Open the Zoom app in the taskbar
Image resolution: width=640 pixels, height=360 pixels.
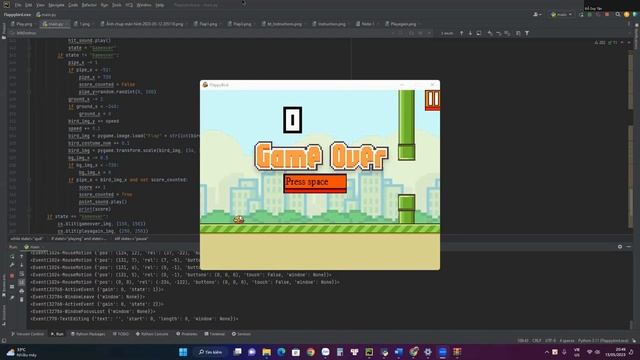coord(442,352)
